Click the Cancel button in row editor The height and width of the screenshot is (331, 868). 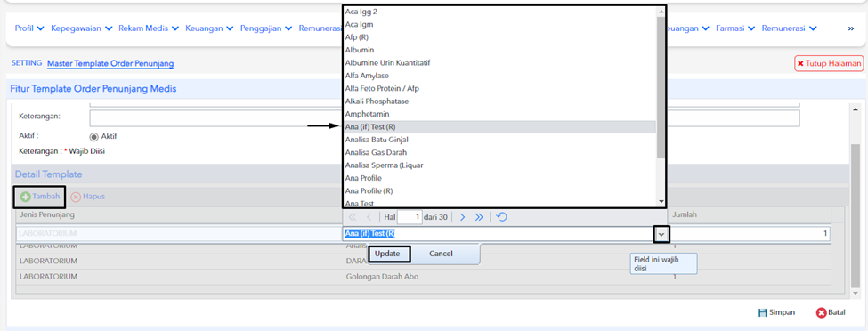pos(441,254)
